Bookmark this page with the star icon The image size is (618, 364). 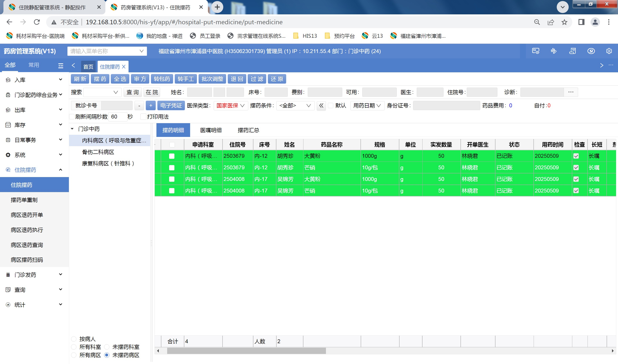[564, 22]
